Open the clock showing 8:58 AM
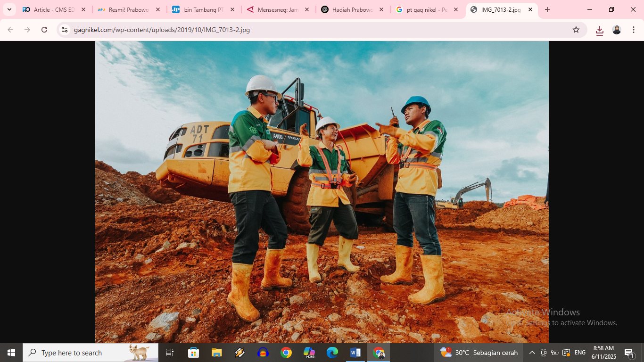644x362 pixels. pos(603,353)
